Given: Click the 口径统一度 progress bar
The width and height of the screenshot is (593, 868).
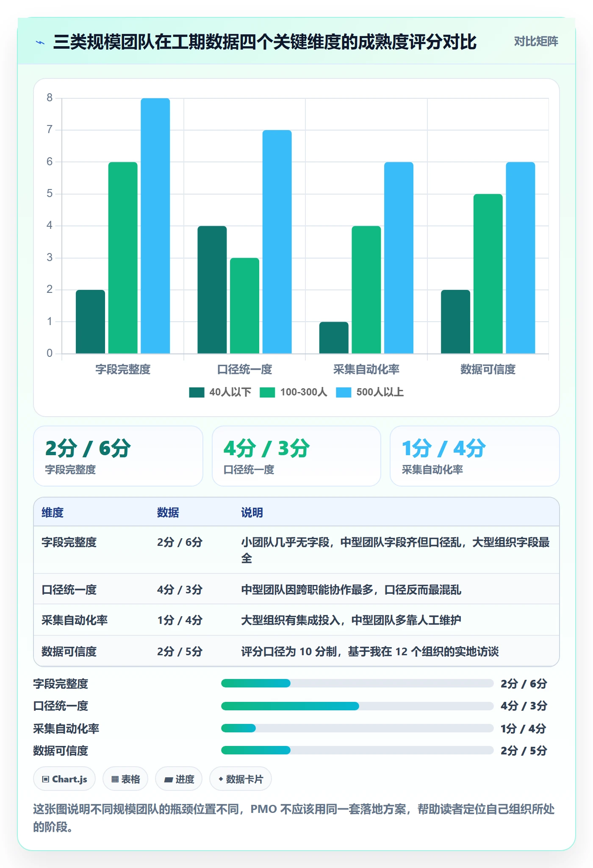Looking at the screenshot, I should (357, 706).
